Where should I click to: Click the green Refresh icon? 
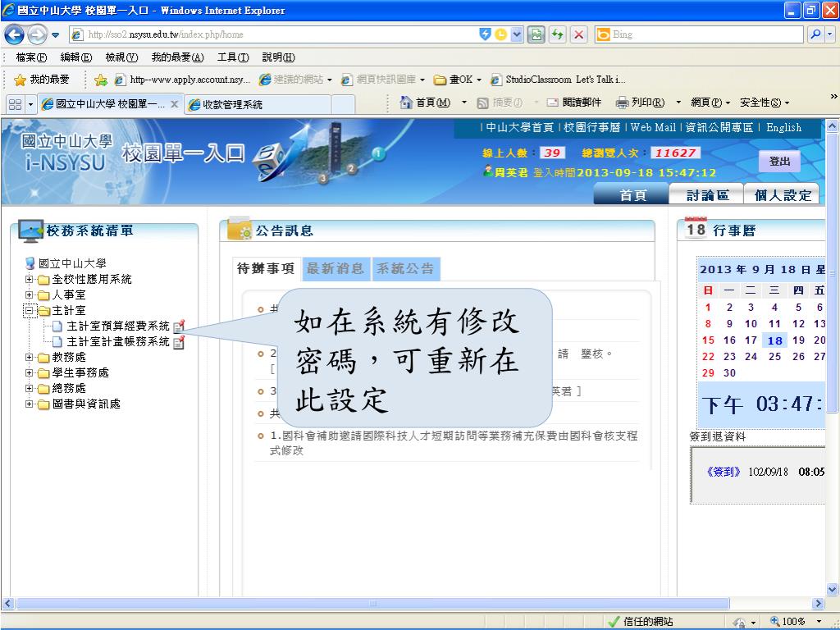point(557,34)
